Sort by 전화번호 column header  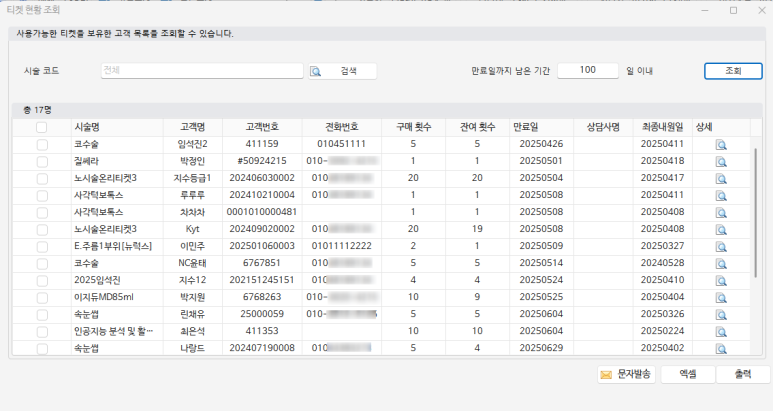[x=342, y=127]
